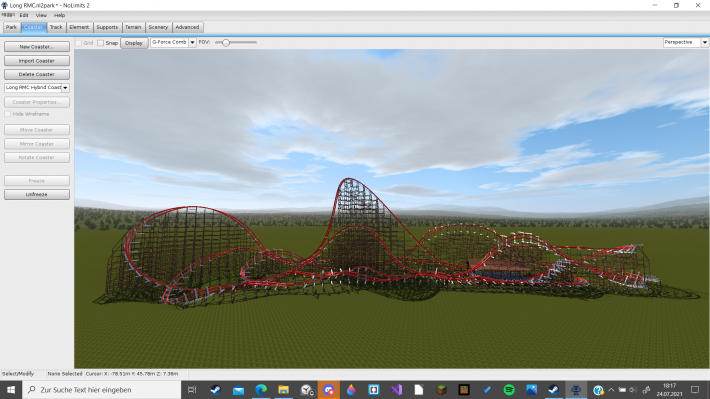This screenshot has width=710, height=399.
Task: Click the None Selected status text
Action: point(65,374)
